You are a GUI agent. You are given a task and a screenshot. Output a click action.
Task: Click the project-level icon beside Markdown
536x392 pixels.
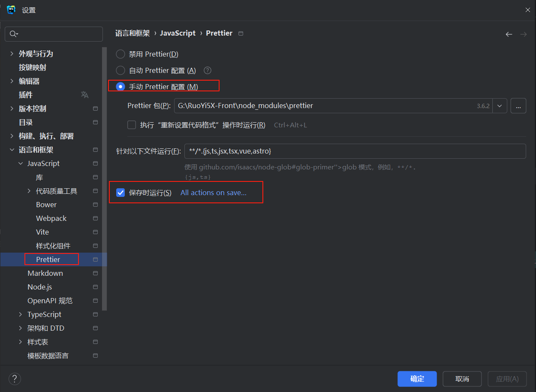(x=96, y=273)
